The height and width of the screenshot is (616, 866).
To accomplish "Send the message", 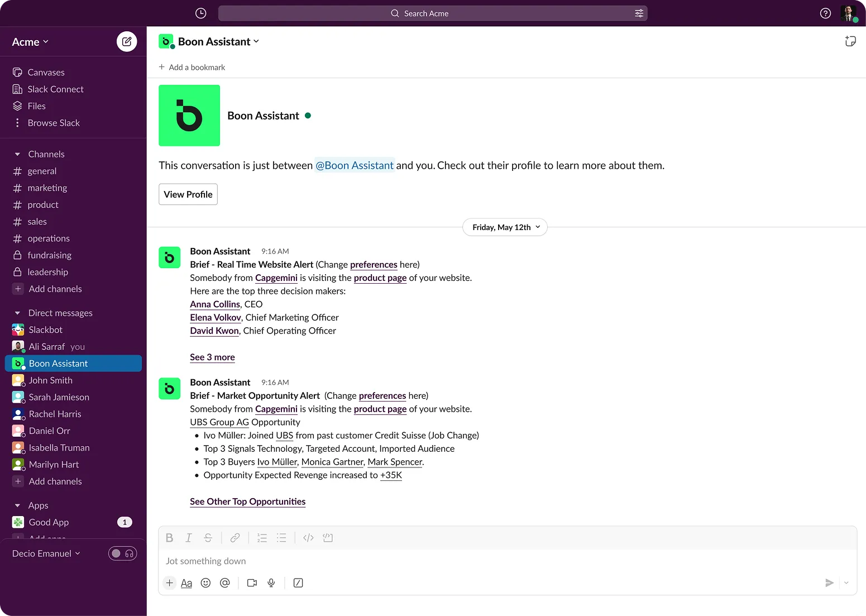I will (x=829, y=583).
